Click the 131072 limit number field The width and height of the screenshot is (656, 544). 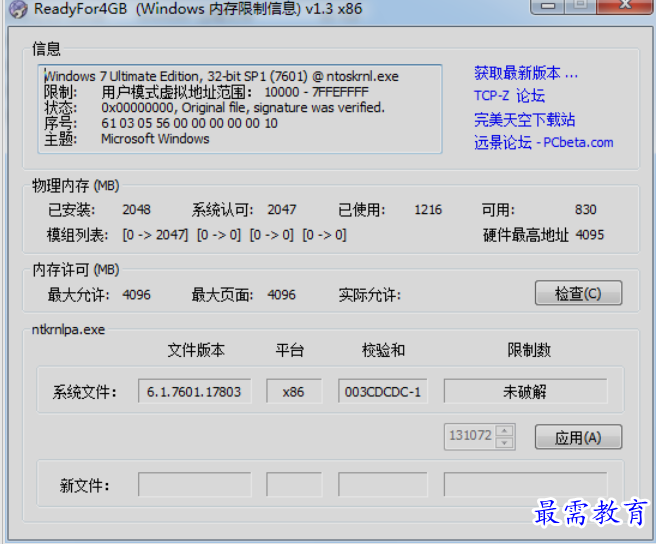pos(470,436)
